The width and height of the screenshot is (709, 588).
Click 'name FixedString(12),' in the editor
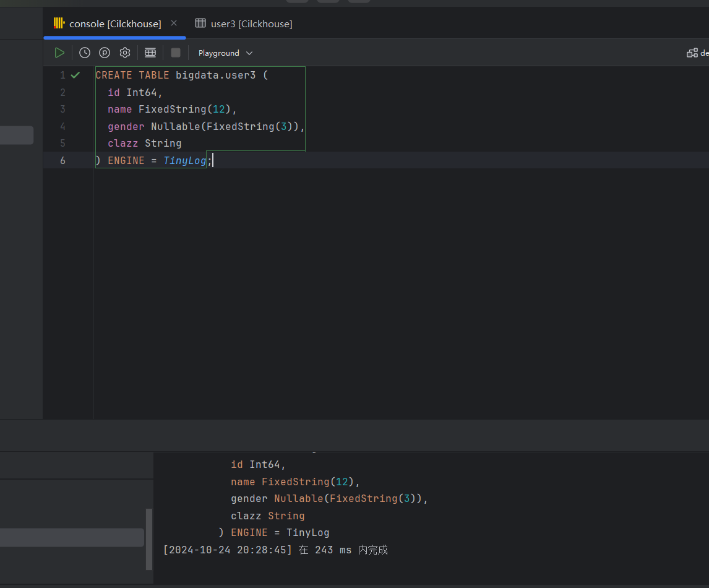coord(172,110)
